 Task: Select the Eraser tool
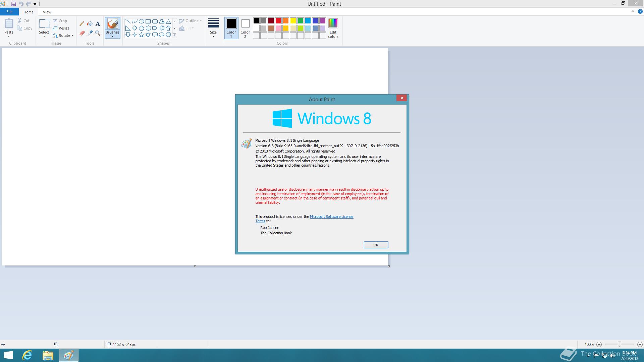point(82,33)
